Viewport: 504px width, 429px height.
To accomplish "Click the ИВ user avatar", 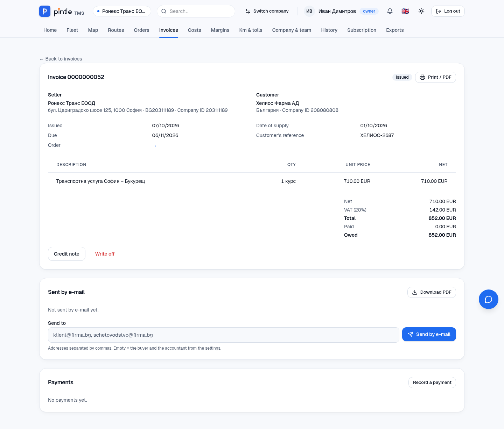I will [309, 11].
